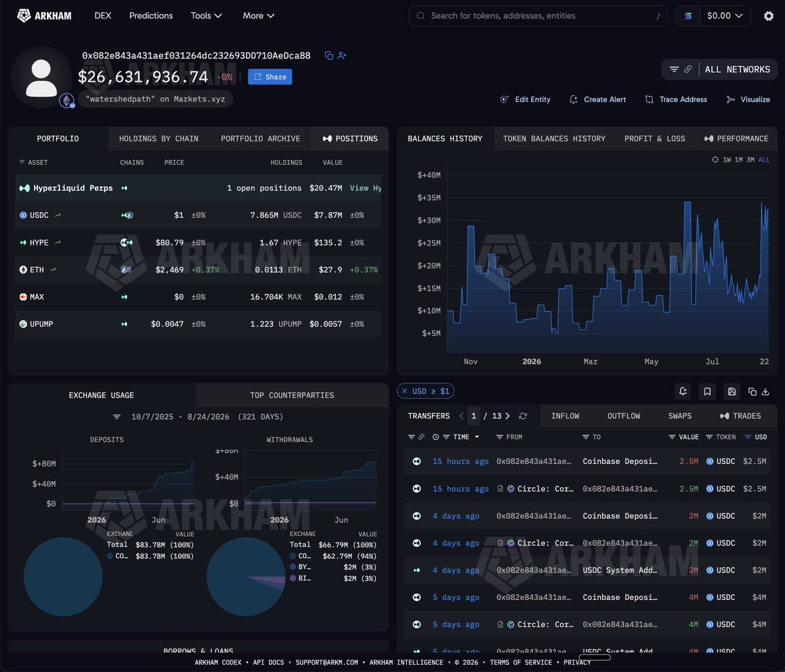Select the 1W time range option

click(726, 160)
